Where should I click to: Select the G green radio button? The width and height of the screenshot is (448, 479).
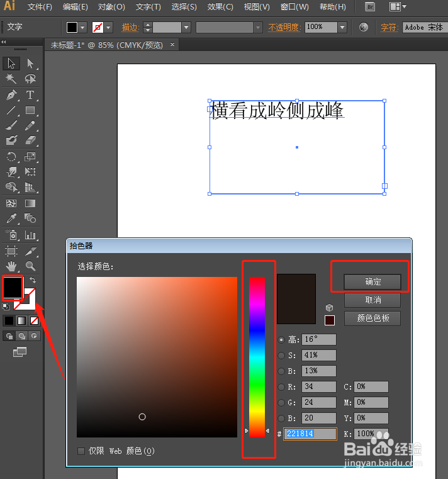(281, 403)
